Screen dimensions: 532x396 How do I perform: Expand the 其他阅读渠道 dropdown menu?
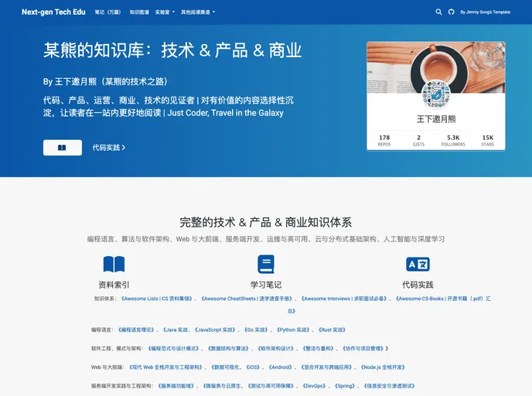pos(198,12)
